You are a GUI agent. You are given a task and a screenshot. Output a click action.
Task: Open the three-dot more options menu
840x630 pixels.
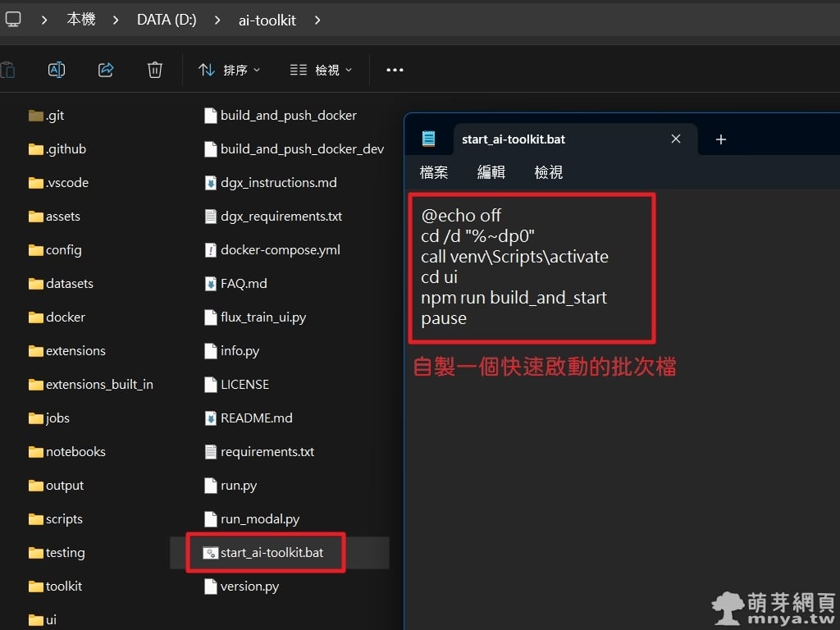[x=395, y=70]
